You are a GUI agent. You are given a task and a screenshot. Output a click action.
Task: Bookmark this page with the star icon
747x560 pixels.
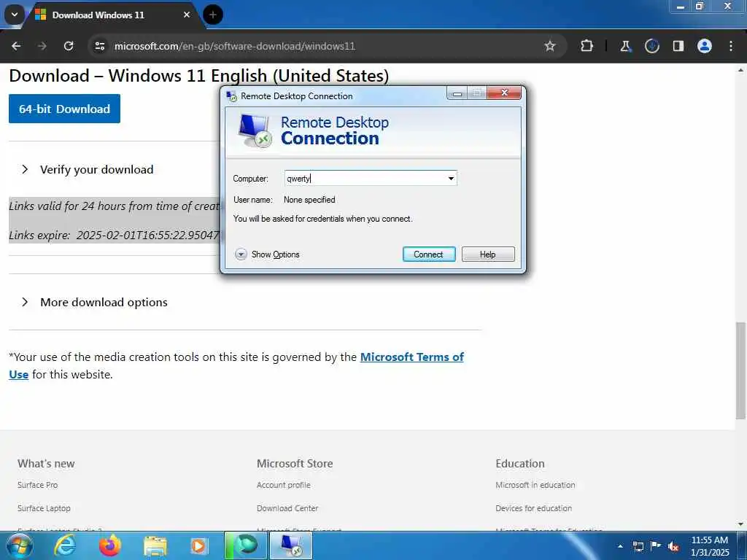pyautogui.click(x=550, y=46)
